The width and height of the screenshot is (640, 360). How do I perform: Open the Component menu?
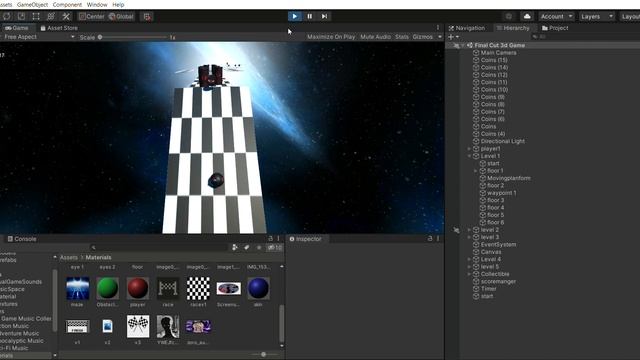(x=67, y=4)
